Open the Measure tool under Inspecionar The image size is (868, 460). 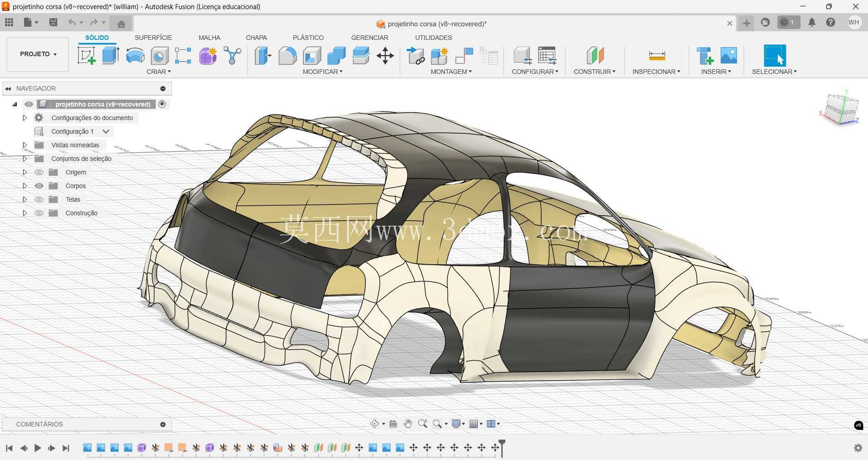(657, 56)
